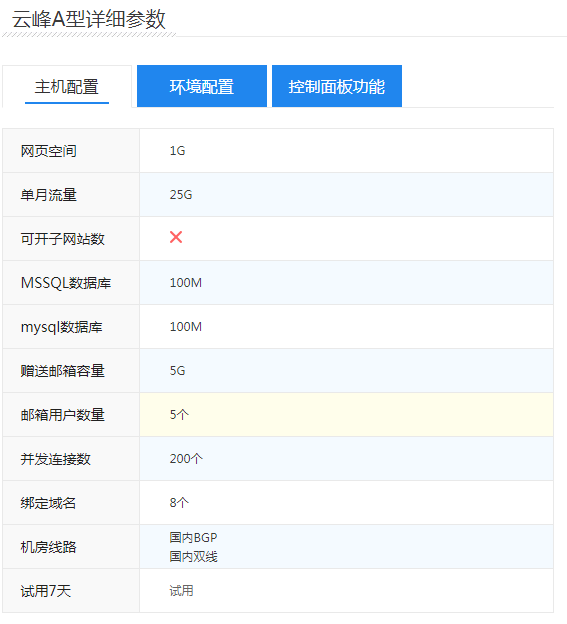This screenshot has height=624, width=567.
Task: Select the 网页空间 label
Action: pyautogui.click(x=49, y=151)
